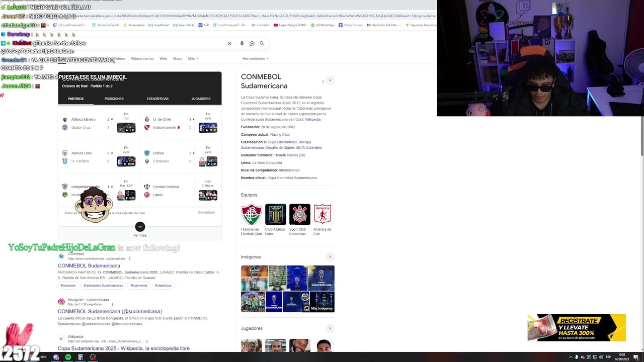644x362 pixels.
Task: Select the Maps search filter
Action: (178, 58)
